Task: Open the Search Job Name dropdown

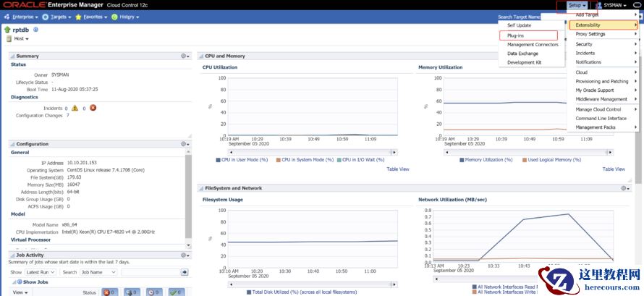Action: [x=98, y=272]
